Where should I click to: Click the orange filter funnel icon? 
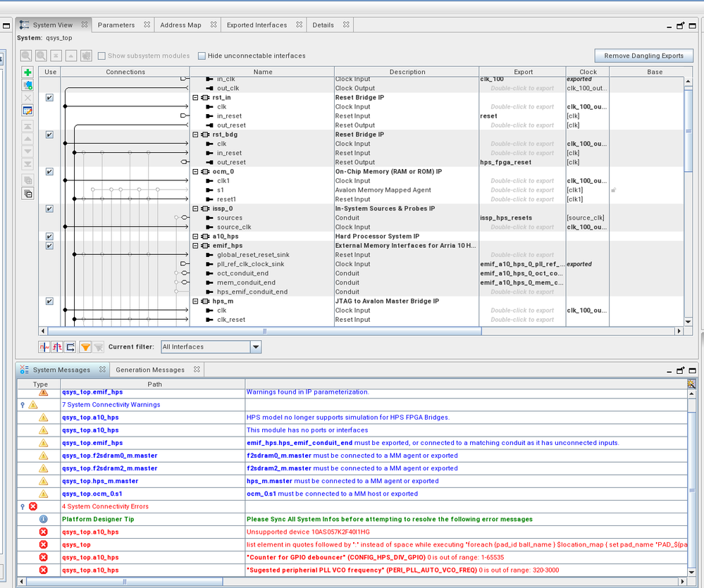click(x=85, y=346)
